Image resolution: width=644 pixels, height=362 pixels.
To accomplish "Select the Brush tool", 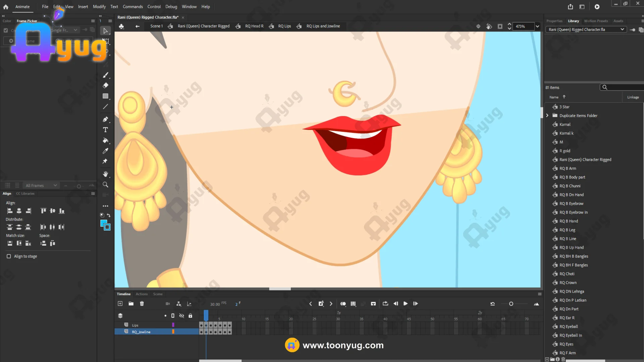I will pyautogui.click(x=105, y=75).
